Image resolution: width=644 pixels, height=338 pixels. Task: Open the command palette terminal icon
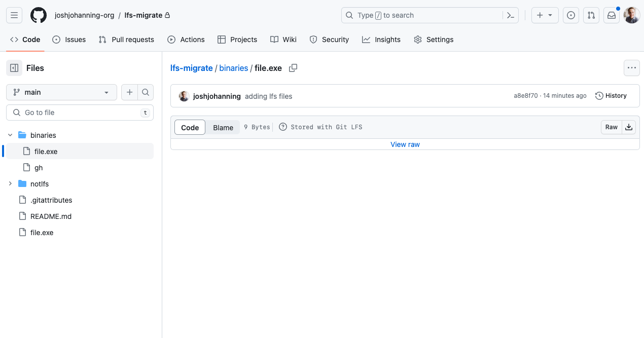tap(511, 15)
